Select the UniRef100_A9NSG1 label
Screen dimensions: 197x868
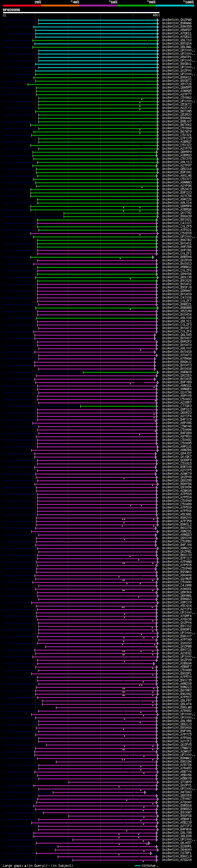(x=177, y=386)
